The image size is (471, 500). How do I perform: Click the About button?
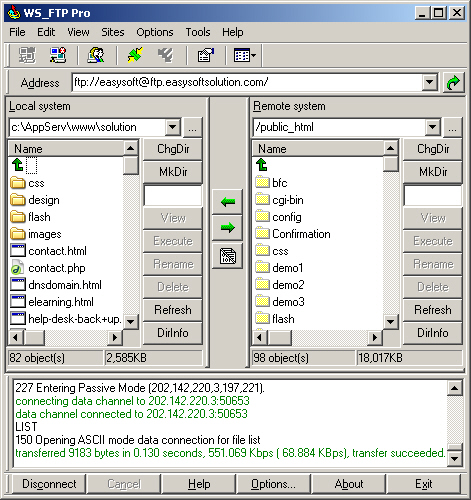click(349, 484)
